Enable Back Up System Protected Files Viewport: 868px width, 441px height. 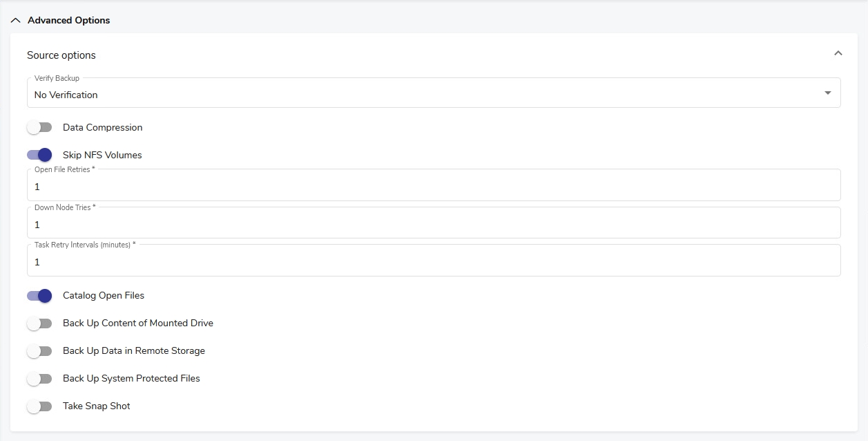(39, 379)
